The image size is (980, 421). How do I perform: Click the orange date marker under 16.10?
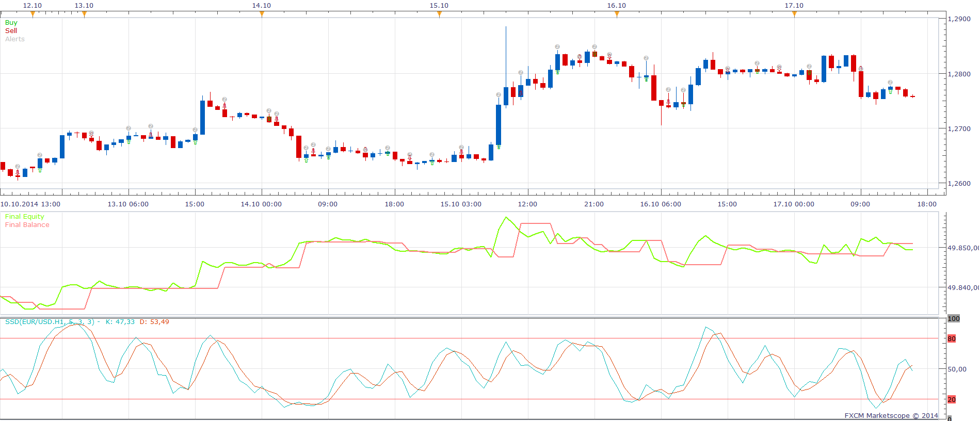pos(617,14)
